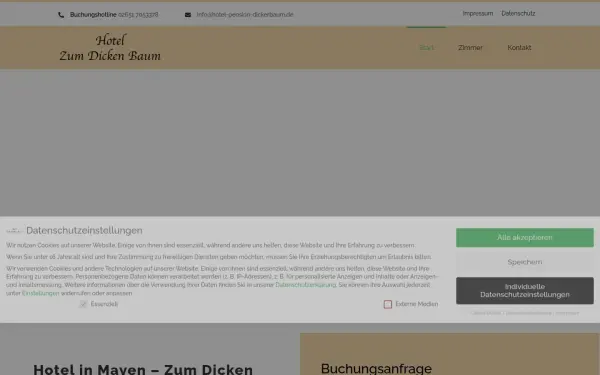
Task: Click the Alle akzeptieren button
Action: point(525,238)
